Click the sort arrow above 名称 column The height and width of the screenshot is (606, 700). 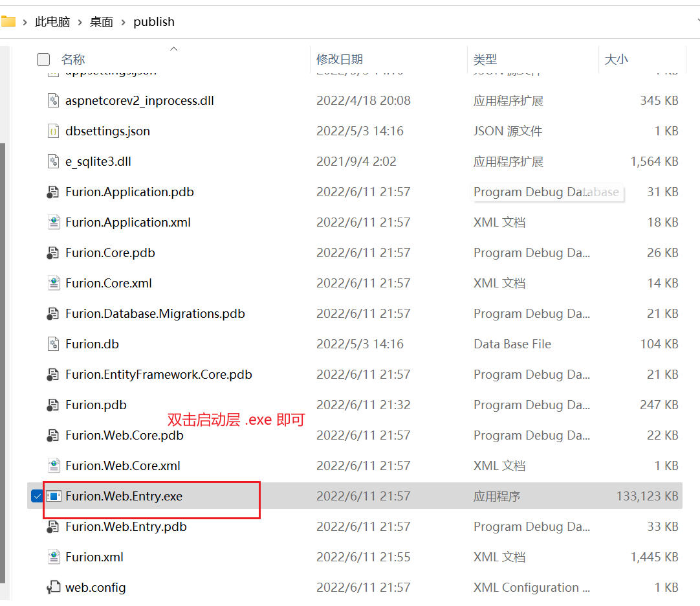[173, 49]
